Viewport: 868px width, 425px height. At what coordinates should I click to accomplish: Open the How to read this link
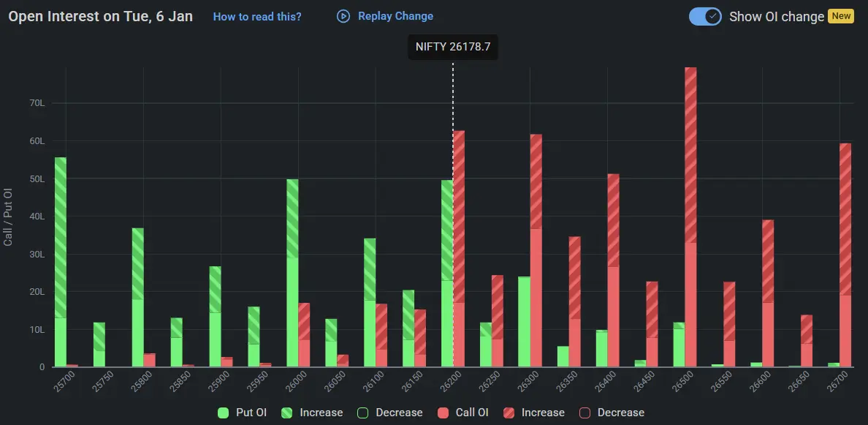tap(257, 16)
